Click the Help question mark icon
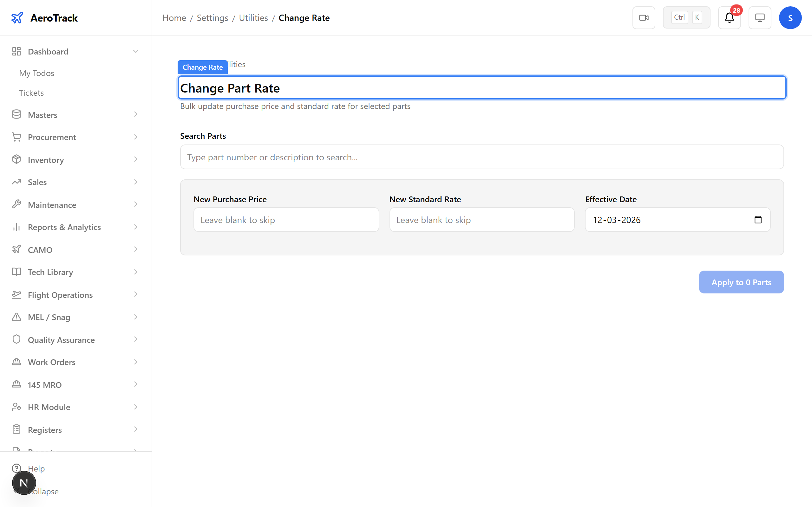 tap(16, 468)
